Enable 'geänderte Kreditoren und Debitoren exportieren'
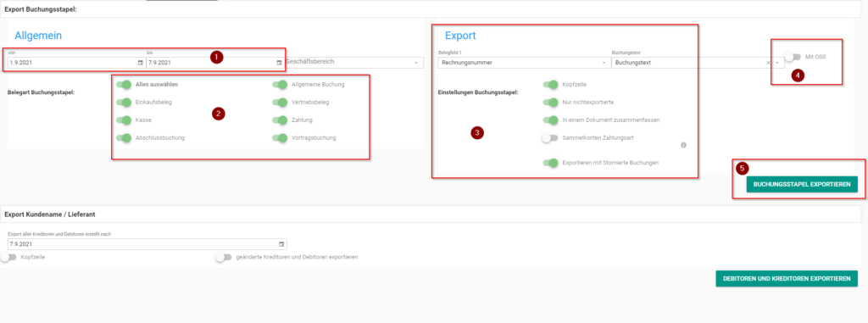 [224, 258]
